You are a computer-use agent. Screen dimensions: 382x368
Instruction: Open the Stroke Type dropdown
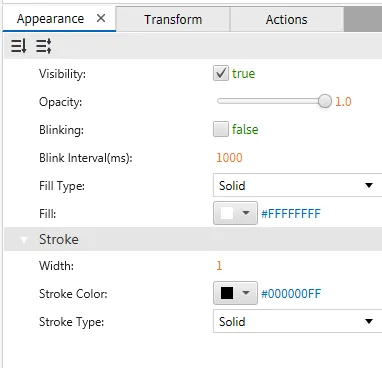(297, 321)
